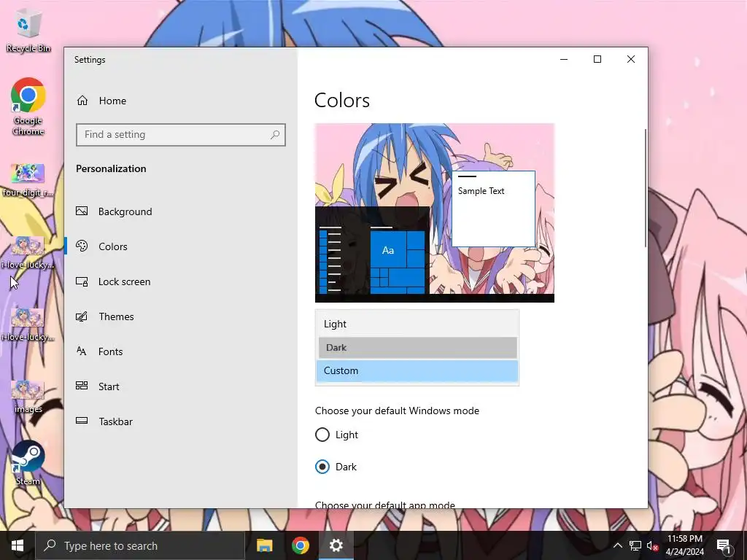Viewport: 747px width, 560px height.
Task: Click the taskbar clock showing 11:58 PM
Action: tap(684, 545)
